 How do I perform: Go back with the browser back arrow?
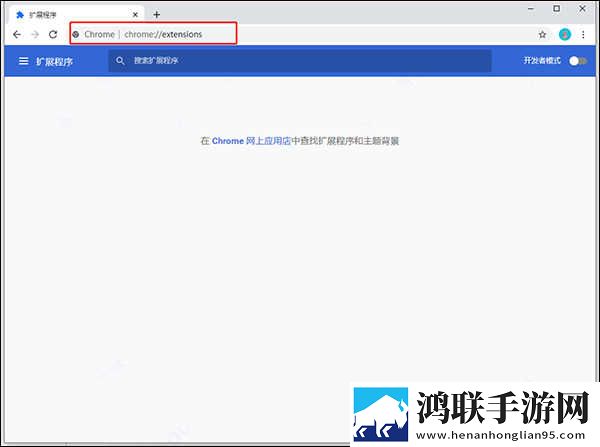click(17, 34)
